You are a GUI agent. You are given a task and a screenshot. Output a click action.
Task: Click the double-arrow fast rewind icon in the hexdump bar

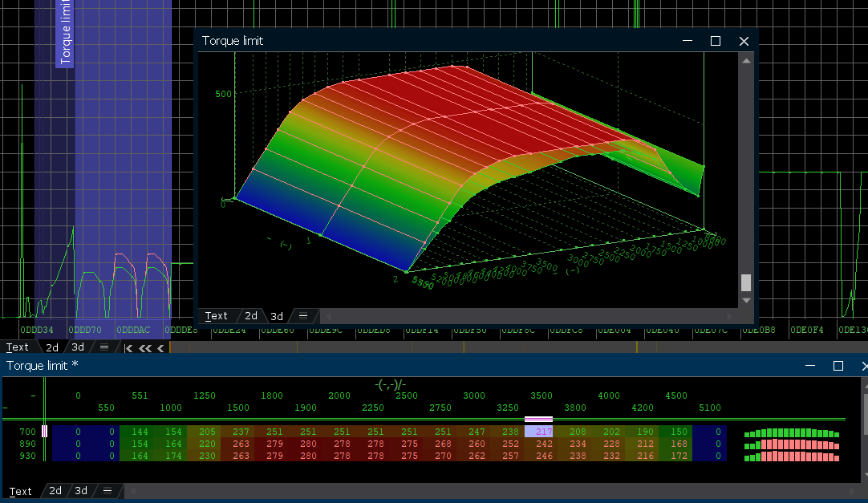(145, 348)
